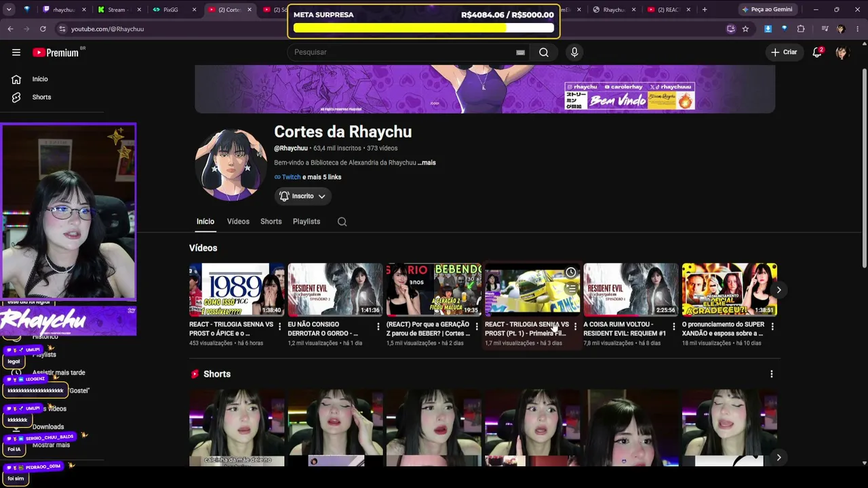Screen dimensions: 868x488
Task: Open the account avatar menu
Action: (842, 52)
